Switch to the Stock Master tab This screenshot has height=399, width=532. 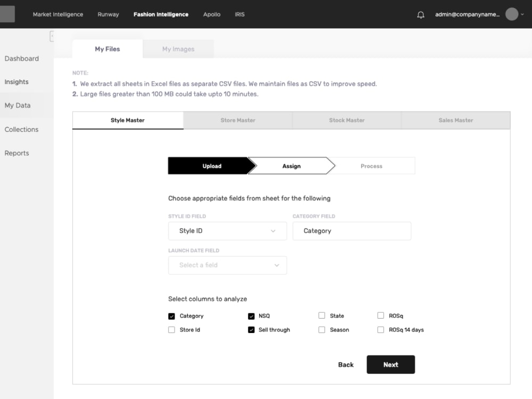[346, 120]
